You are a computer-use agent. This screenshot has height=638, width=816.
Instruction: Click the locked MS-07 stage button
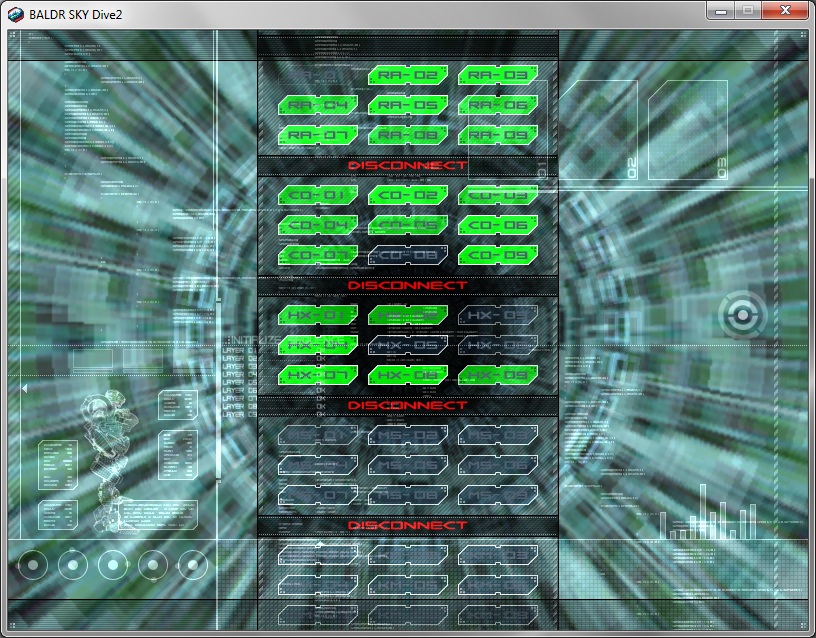[x=318, y=495]
